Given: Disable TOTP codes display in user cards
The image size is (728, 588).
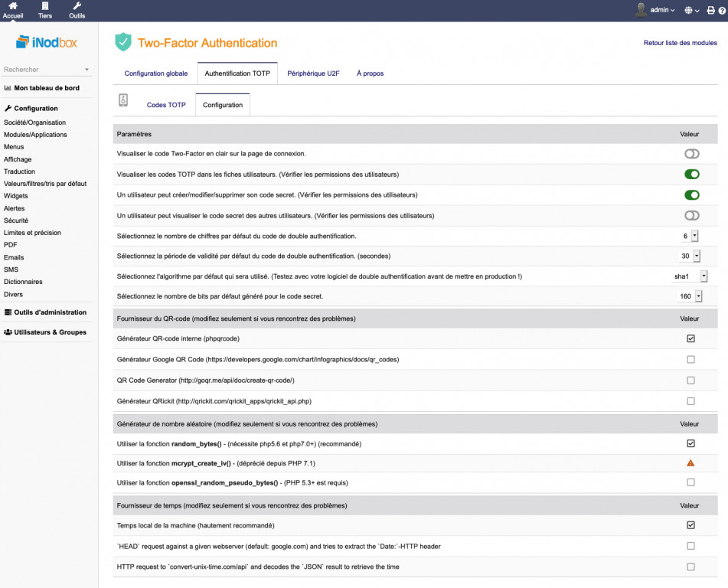Looking at the screenshot, I should [x=691, y=175].
